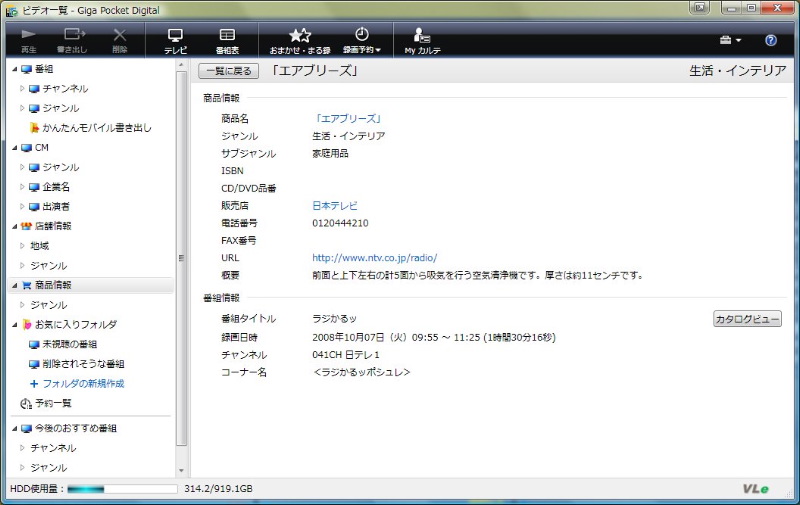Open the toolbox dropdown in the toolbar

[729, 40]
